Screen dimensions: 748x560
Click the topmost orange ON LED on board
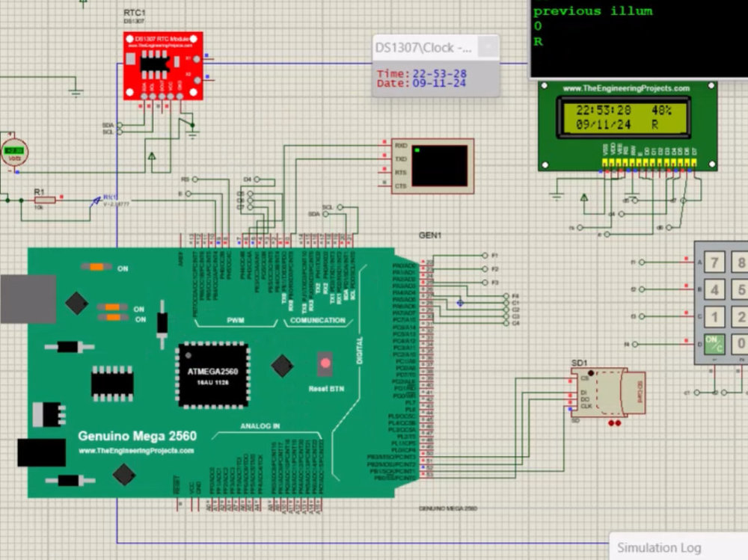click(96, 267)
